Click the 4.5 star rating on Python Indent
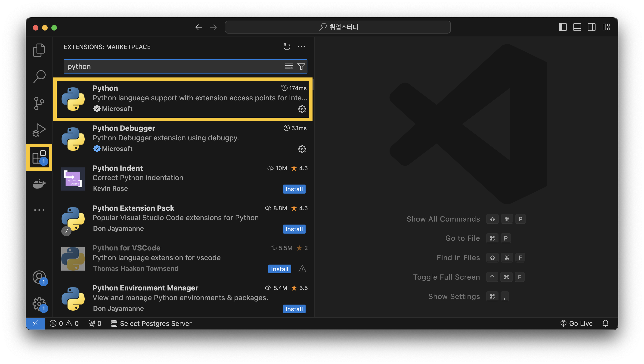 coord(300,168)
